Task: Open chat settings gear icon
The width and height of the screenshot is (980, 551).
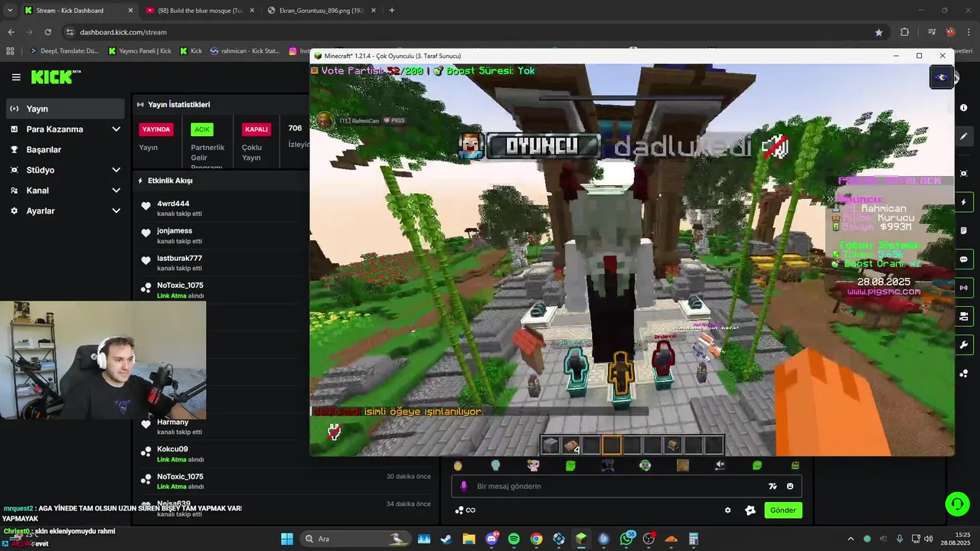Action: click(727, 510)
